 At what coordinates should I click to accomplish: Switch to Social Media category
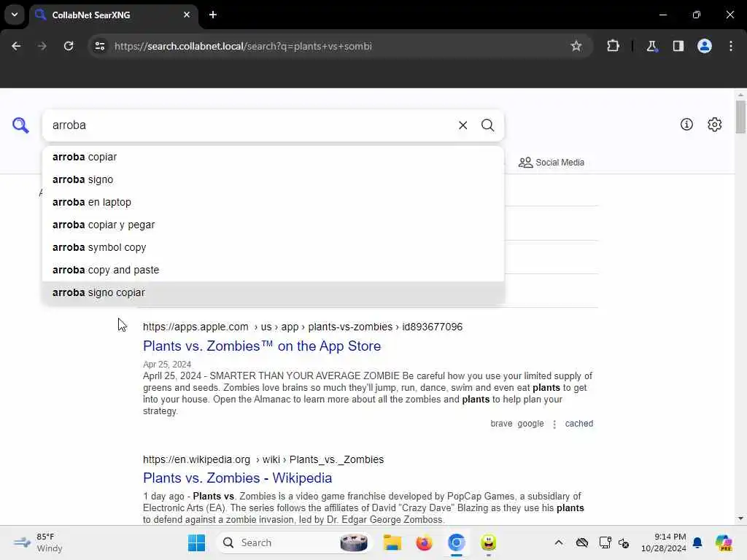coord(551,163)
